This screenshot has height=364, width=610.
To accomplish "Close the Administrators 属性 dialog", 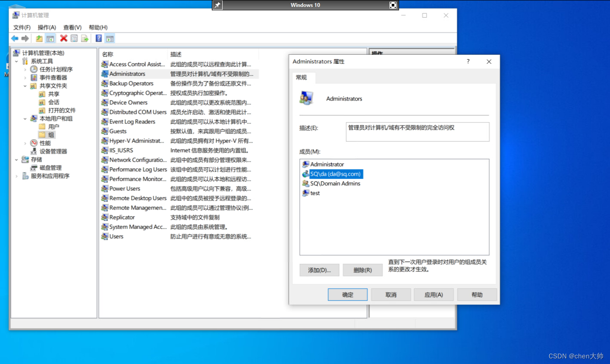I will click(489, 62).
